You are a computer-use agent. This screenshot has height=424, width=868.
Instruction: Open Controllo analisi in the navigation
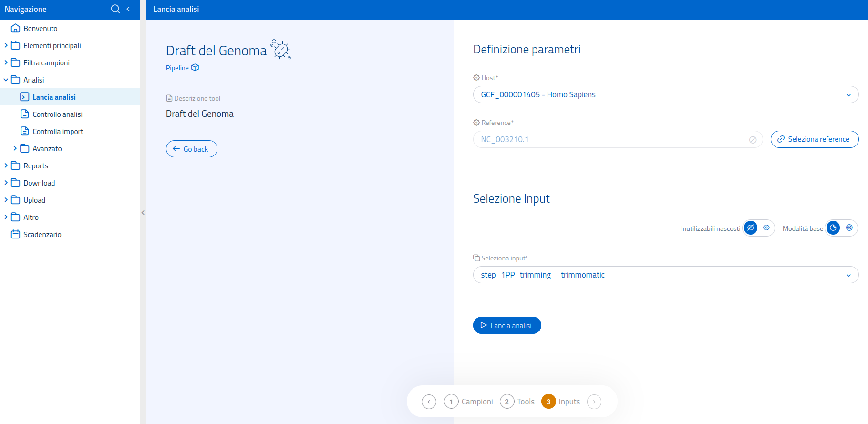click(x=57, y=114)
